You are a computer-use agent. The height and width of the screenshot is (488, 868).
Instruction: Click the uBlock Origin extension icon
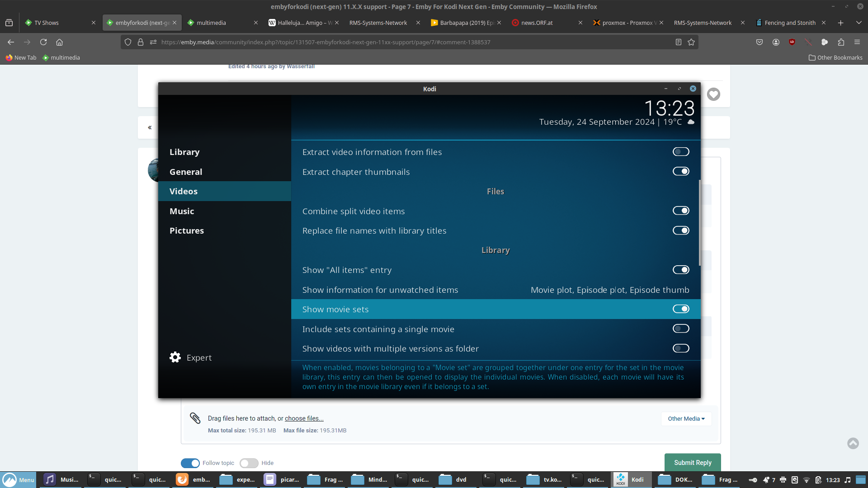pyautogui.click(x=792, y=42)
